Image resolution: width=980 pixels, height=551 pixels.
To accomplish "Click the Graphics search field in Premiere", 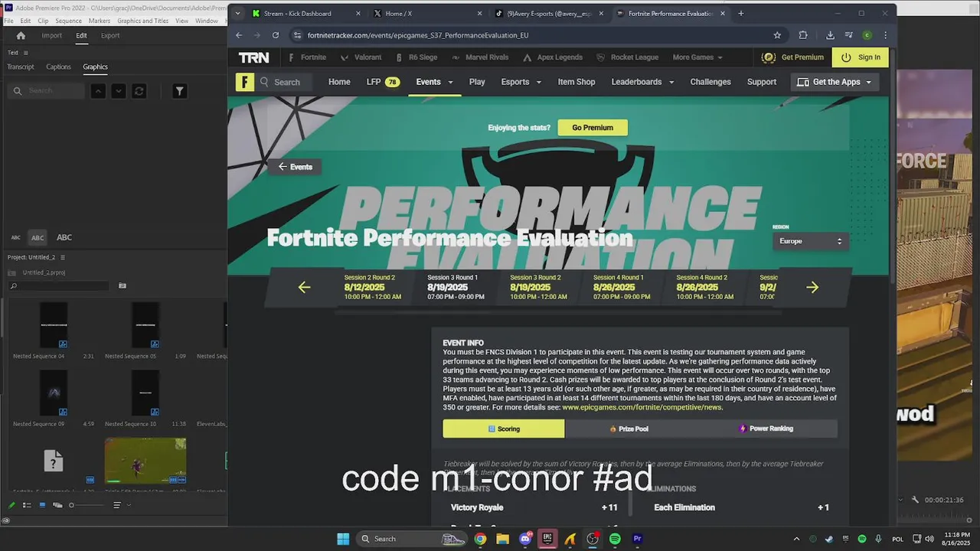I will point(47,91).
